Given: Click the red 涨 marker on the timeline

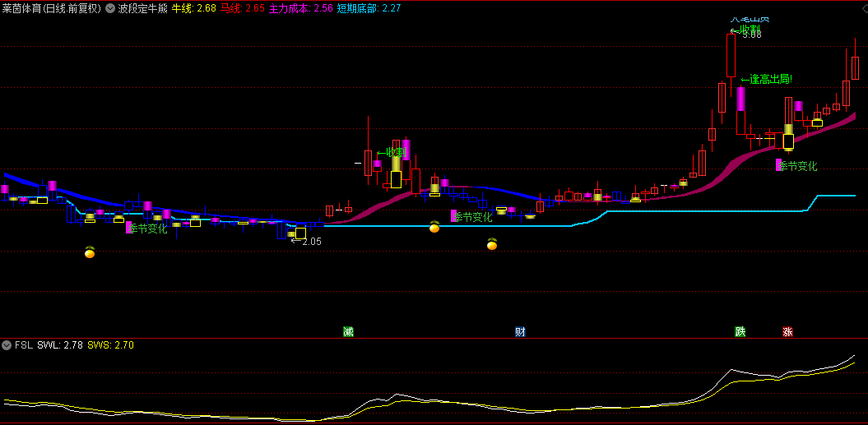Looking at the screenshot, I should pos(787,332).
